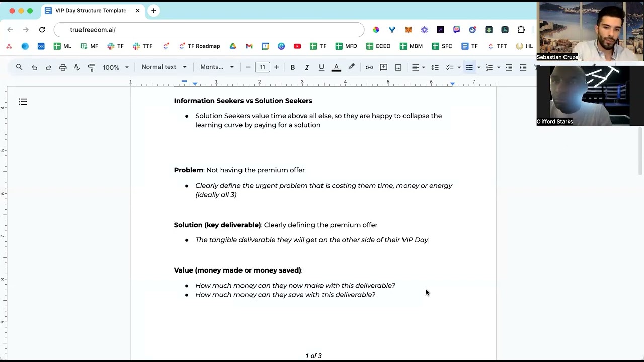Toggle italic formatting

pos(307,67)
